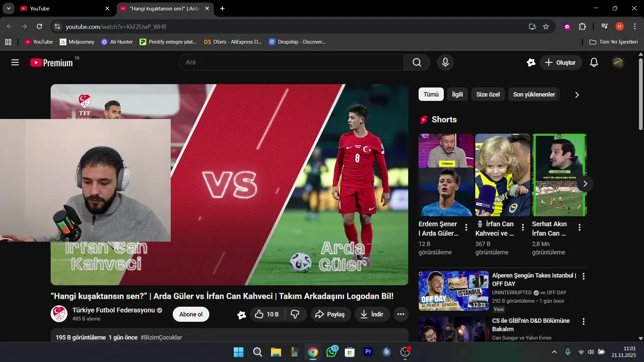Open the Serhat Akın İrfan Can short thumbnail
This screenshot has height=362, width=644.
(559, 175)
